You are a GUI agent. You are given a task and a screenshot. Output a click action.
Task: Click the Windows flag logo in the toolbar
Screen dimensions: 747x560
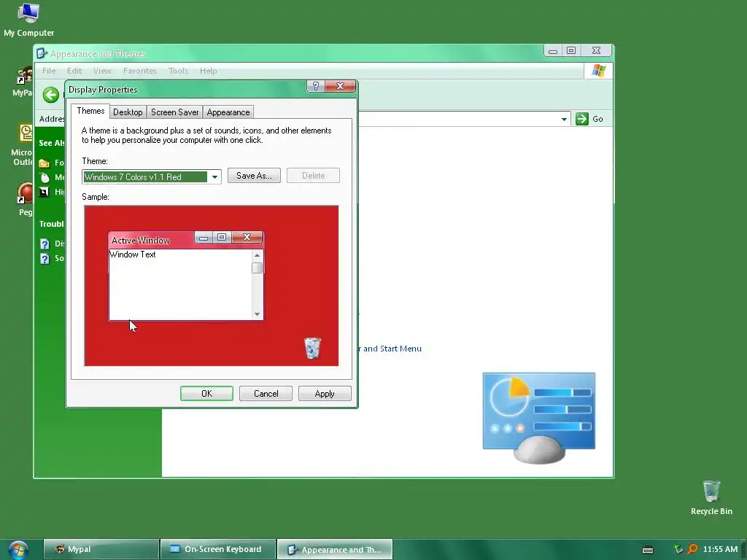point(598,71)
